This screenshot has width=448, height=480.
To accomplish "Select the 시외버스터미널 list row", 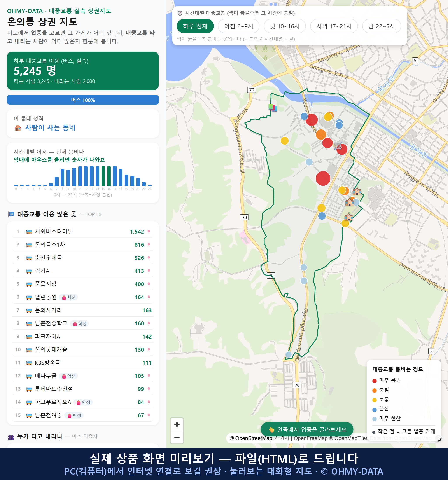I will [83, 232].
